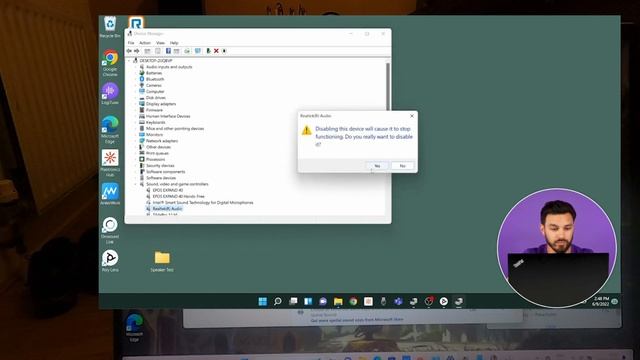Expand the Cameras category chevron
The image size is (640, 360).
136,85
